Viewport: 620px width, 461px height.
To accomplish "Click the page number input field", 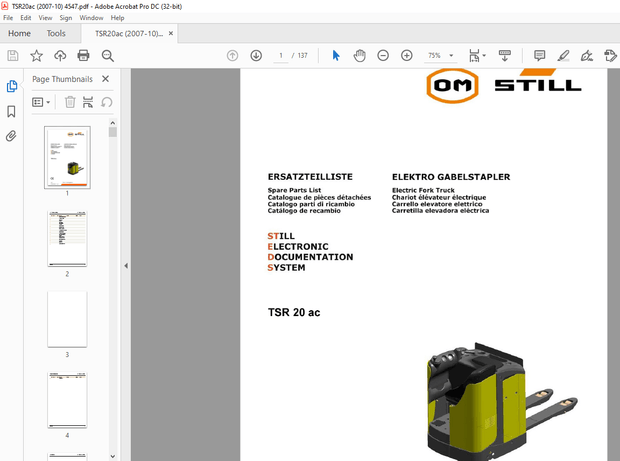I will 281,56.
